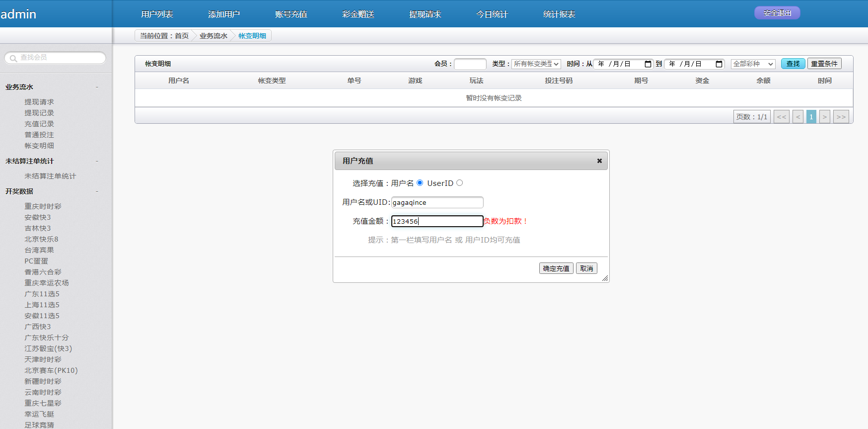Open the 全部彩种 lottery dropdown
Viewport: 868px width, 429px height.
click(x=753, y=64)
